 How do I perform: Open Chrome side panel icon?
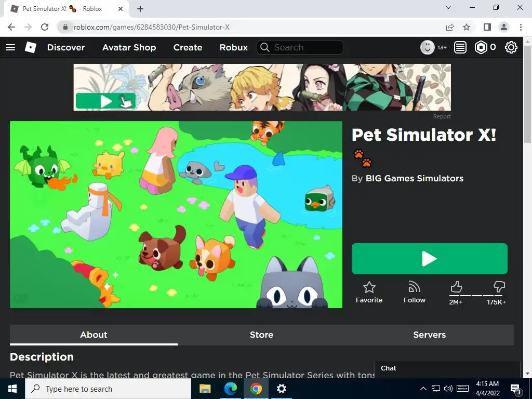click(x=487, y=27)
